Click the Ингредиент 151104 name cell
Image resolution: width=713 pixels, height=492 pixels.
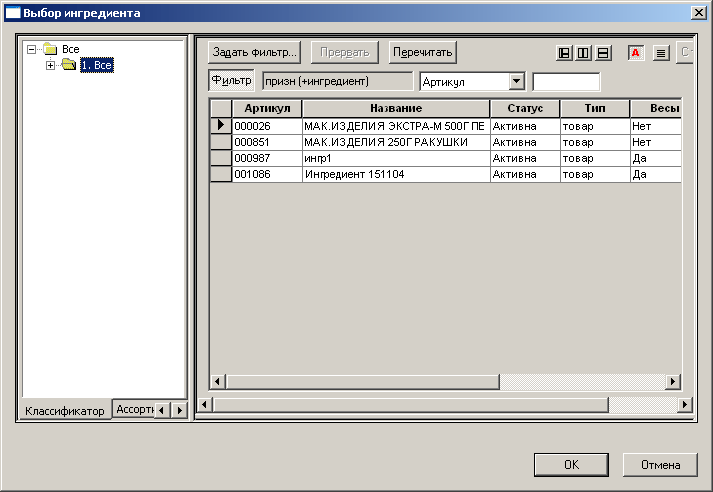[396, 174]
